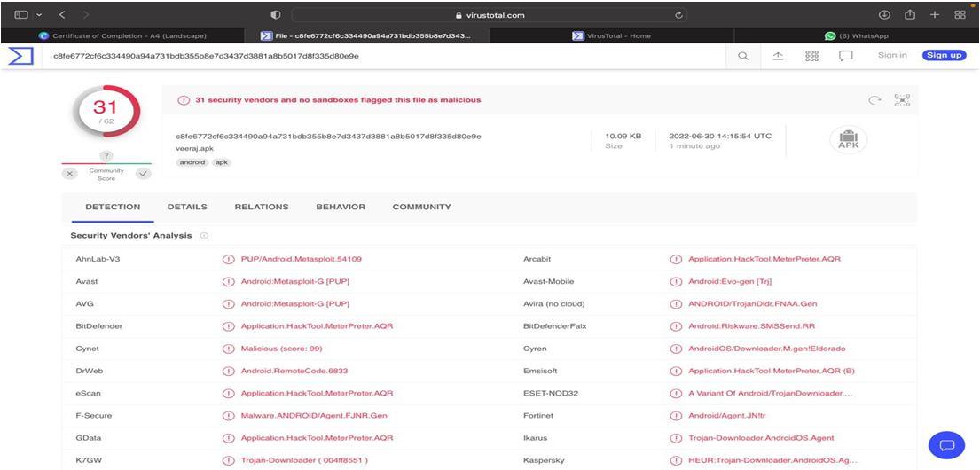980x470 pixels.
Task: Click ANDROID/TrojanDldr.FNAA.Gen result
Action: pos(752,304)
